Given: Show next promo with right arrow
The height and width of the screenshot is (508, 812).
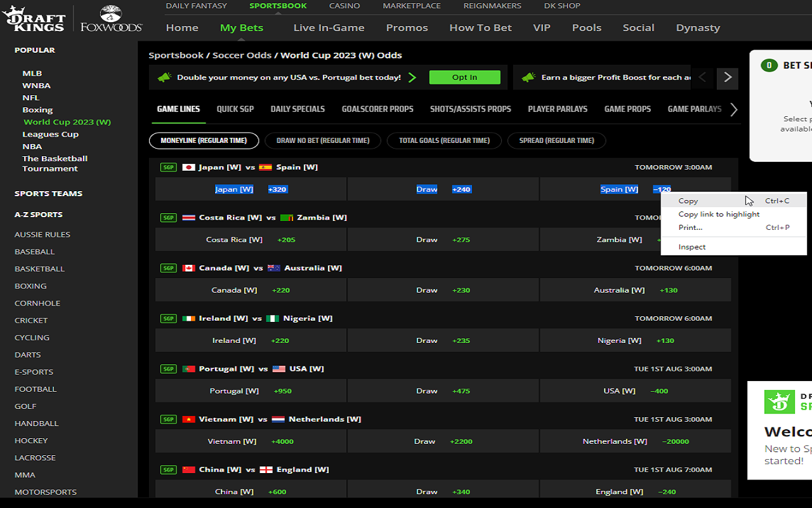Looking at the screenshot, I should point(728,77).
